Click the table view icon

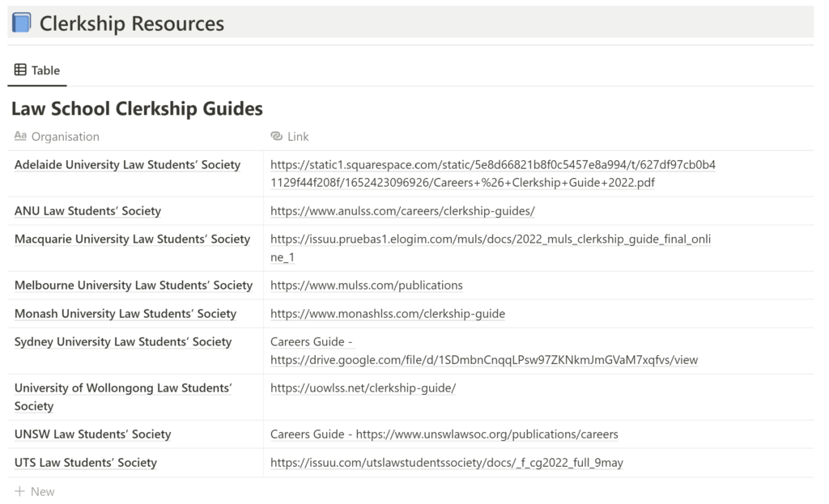point(20,70)
